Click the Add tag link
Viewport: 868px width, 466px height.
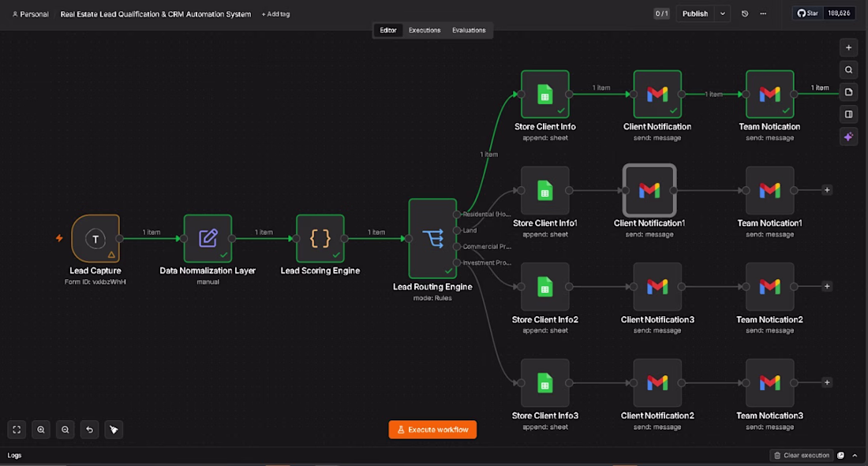(275, 14)
